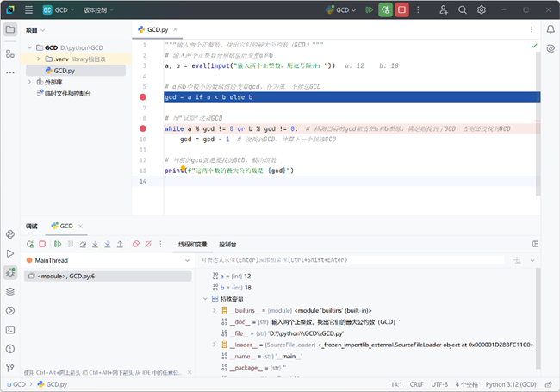This screenshot has height=392, width=560.
Task: Show more tool windows ellipsis
Action: coord(10,73)
